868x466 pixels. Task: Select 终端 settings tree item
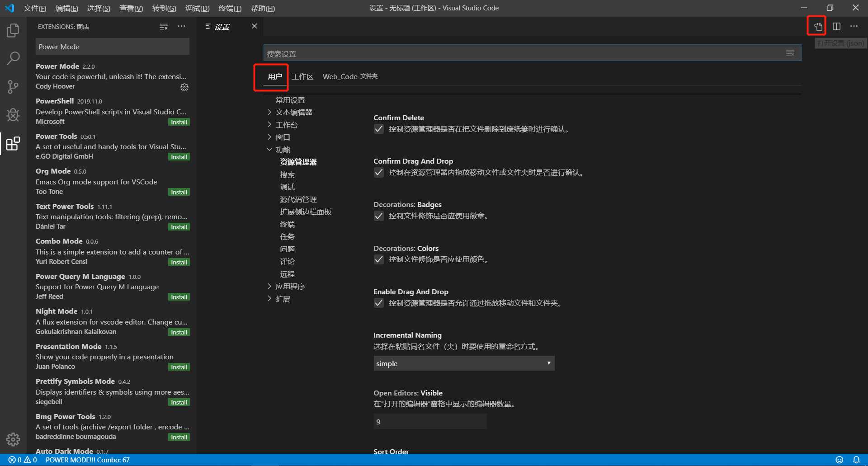pos(287,224)
